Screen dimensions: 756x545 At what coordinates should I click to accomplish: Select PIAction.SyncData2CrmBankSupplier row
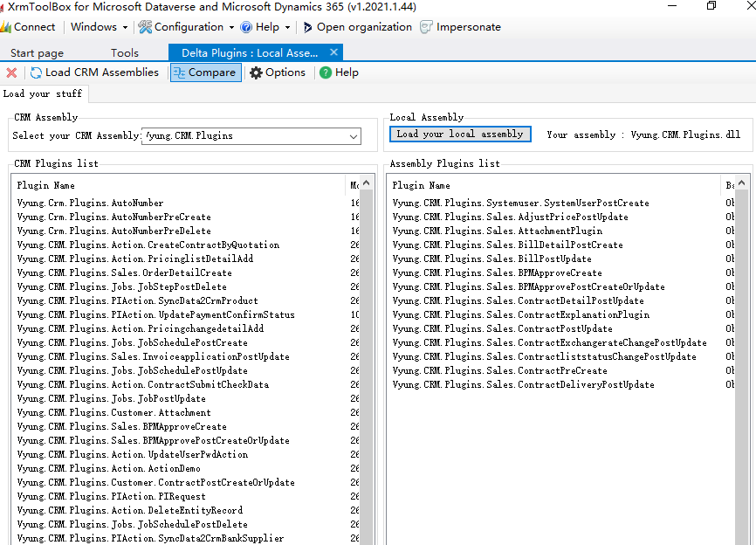[x=185, y=539]
